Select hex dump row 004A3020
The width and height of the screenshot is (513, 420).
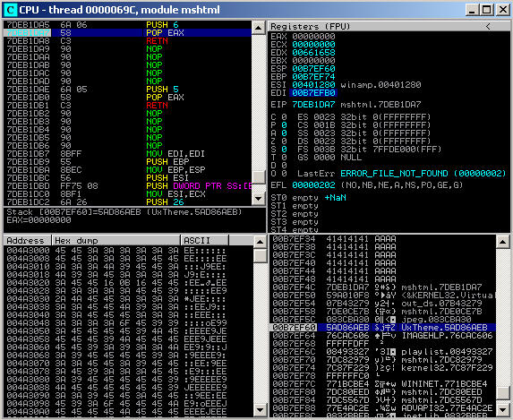tap(129, 282)
